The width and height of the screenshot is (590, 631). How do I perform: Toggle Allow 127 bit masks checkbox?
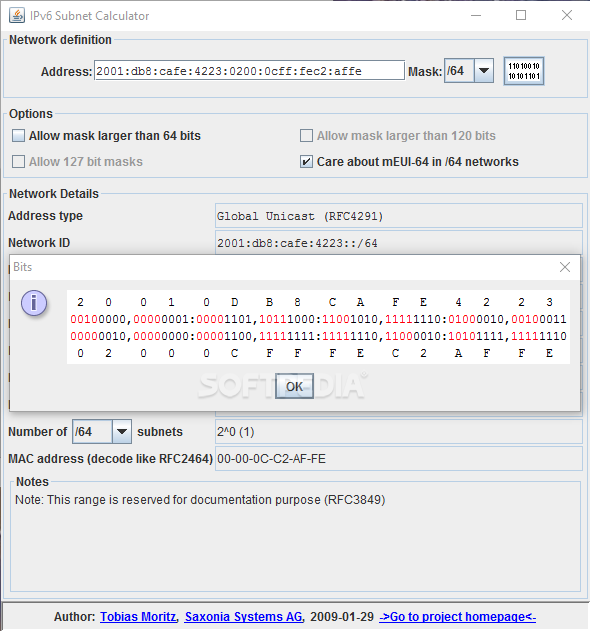[x=19, y=162]
